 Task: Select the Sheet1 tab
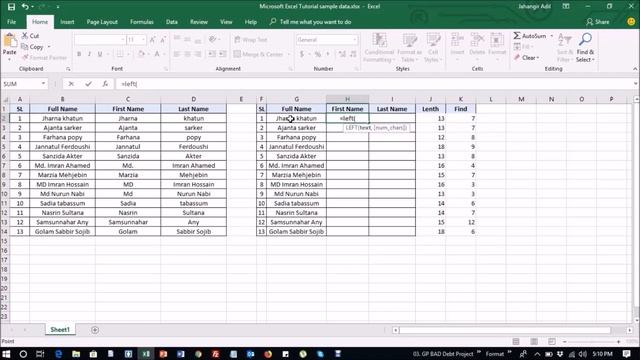(x=60, y=329)
